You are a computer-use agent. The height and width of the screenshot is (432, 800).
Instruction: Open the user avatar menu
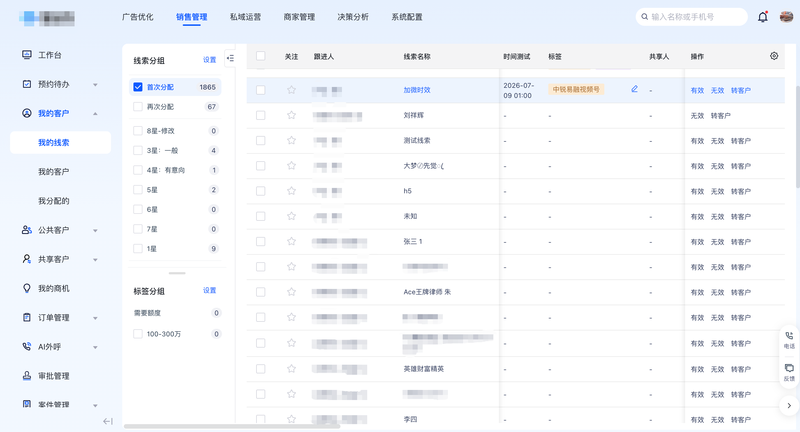[x=786, y=17]
